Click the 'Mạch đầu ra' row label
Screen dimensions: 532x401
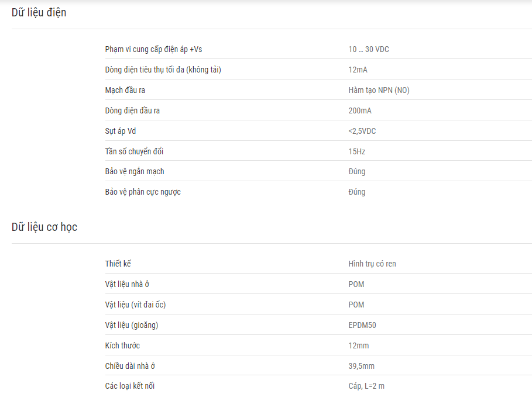[x=122, y=91]
